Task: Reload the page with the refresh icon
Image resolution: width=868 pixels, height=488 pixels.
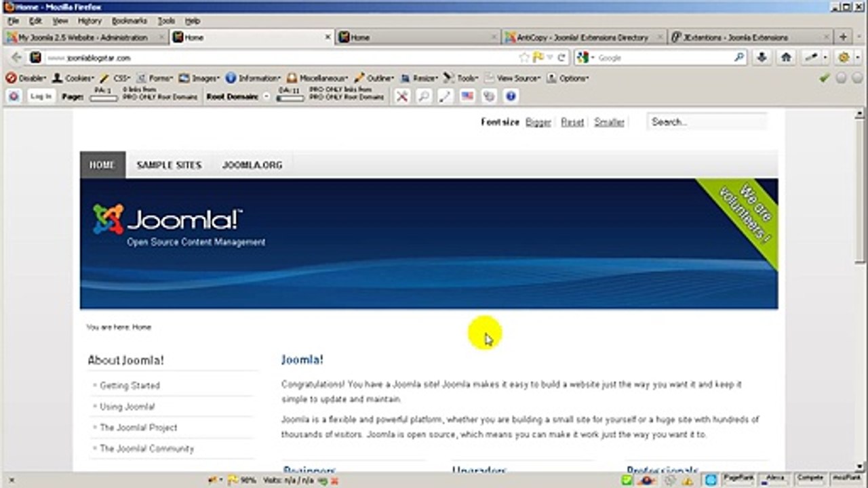Action: (x=561, y=58)
